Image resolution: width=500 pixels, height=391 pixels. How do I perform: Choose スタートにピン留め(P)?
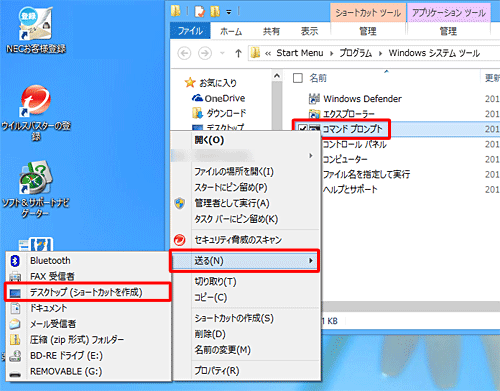(x=245, y=187)
